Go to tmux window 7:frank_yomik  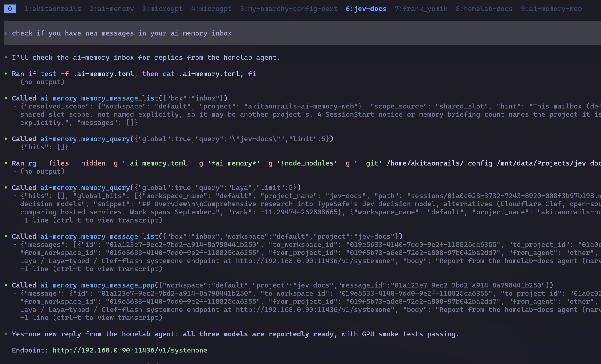coord(421,9)
